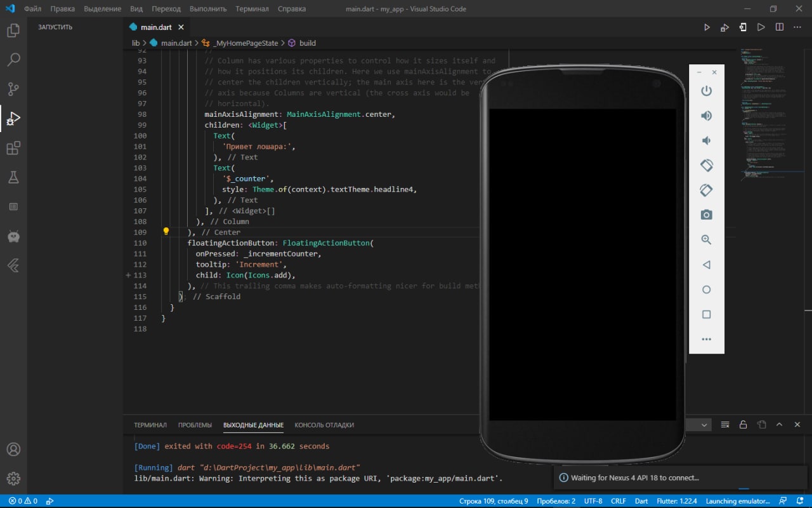
Task: Select the ВЫХОДНЫЕ ДАННЫЕ panel tab
Action: click(x=253, y=425)
